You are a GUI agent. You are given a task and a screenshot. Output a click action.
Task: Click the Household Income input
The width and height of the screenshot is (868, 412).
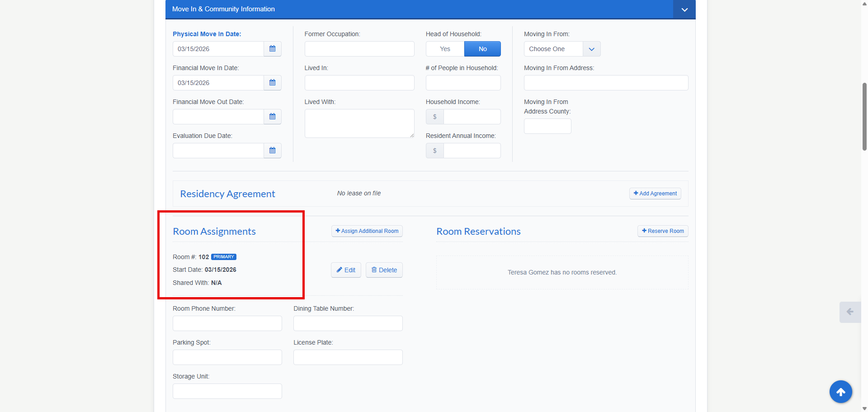(472, 117)
